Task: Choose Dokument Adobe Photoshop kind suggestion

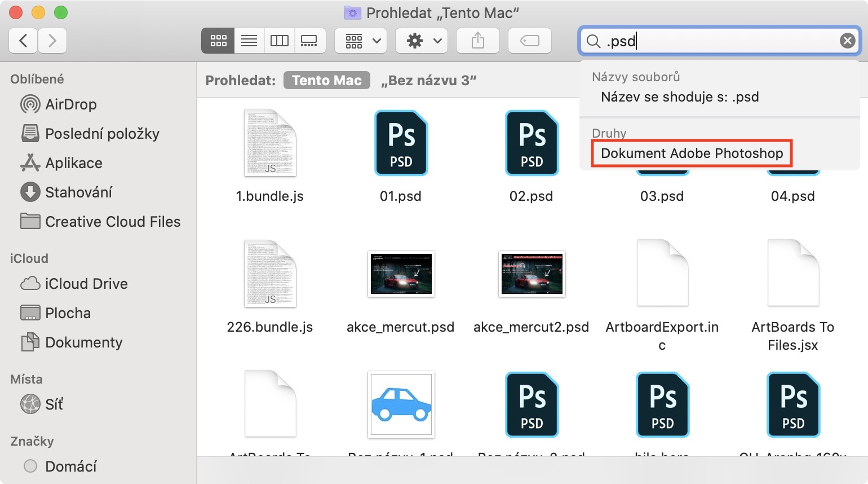Action: click(x=692, y=153)
